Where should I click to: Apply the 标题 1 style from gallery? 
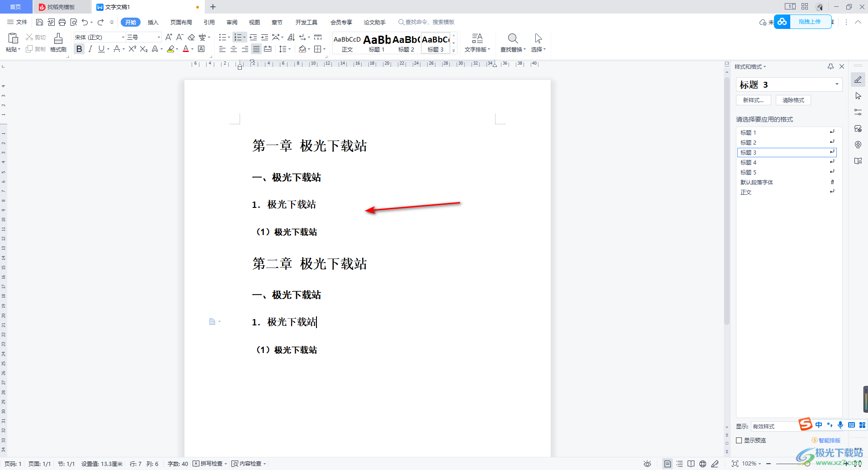[x=377, y=43]
